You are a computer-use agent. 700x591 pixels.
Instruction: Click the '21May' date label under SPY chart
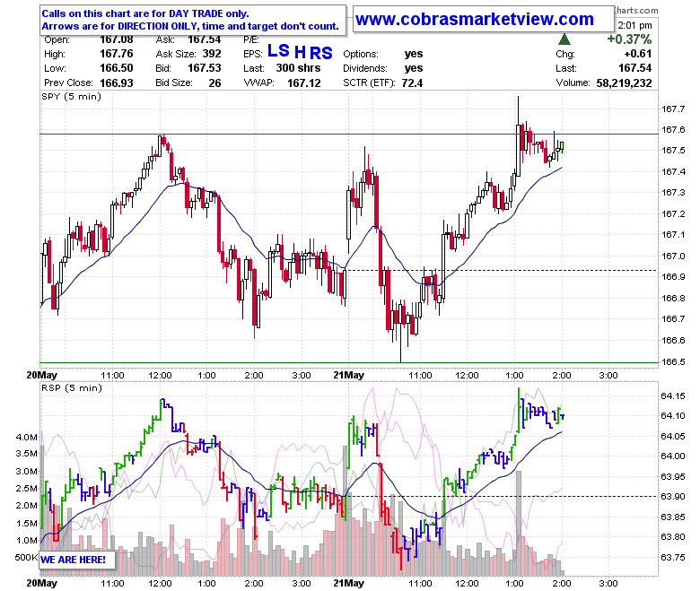pyautogui.click(x=349, y=375)
